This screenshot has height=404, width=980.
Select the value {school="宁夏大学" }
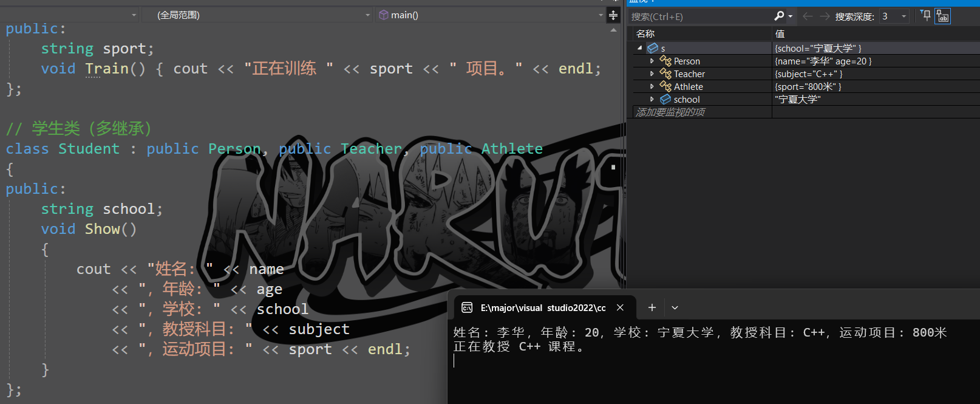pyautogui.click(x=818, y=48)
